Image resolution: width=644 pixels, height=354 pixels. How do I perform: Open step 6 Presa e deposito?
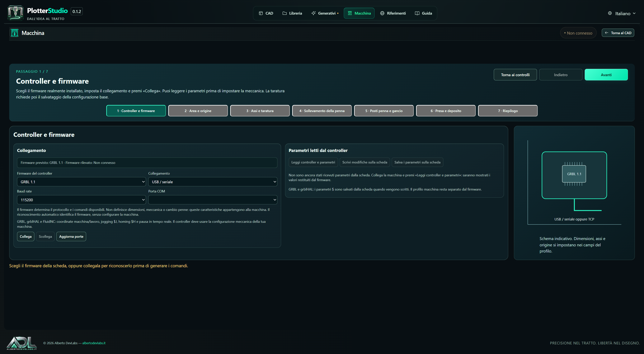446,111
